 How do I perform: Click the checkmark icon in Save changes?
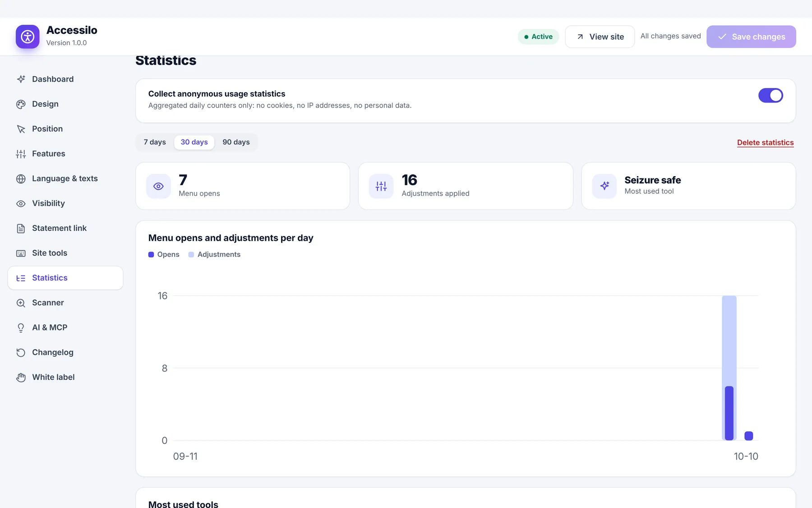(x=722, y=37)
